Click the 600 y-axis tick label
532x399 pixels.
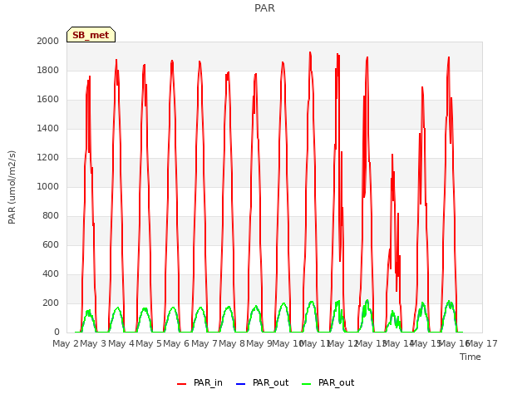point(51,244)
